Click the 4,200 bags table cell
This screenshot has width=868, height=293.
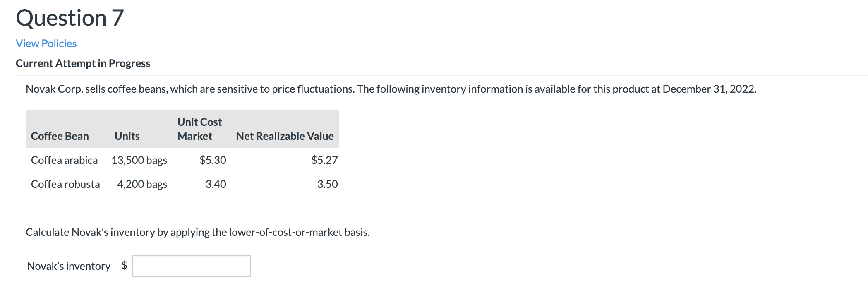[x=142, y=184]
